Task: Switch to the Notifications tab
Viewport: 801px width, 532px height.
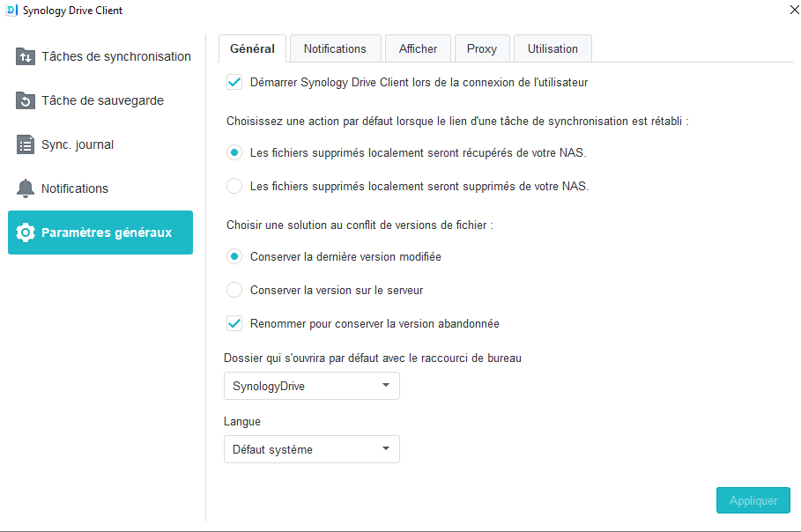Action: tap(335, 49)
